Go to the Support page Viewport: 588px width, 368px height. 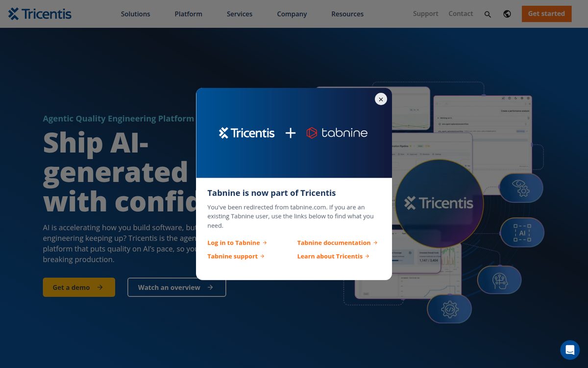(425, 14)
